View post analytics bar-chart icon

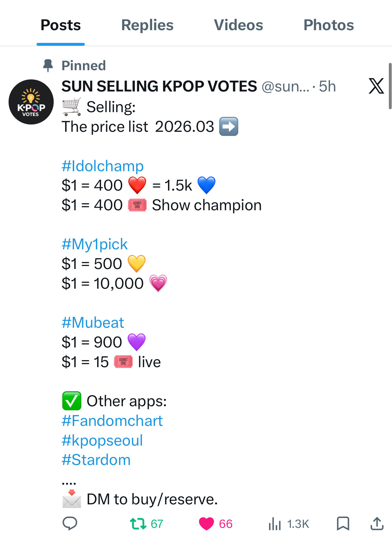pyautogui.click(x=275, y=524)
